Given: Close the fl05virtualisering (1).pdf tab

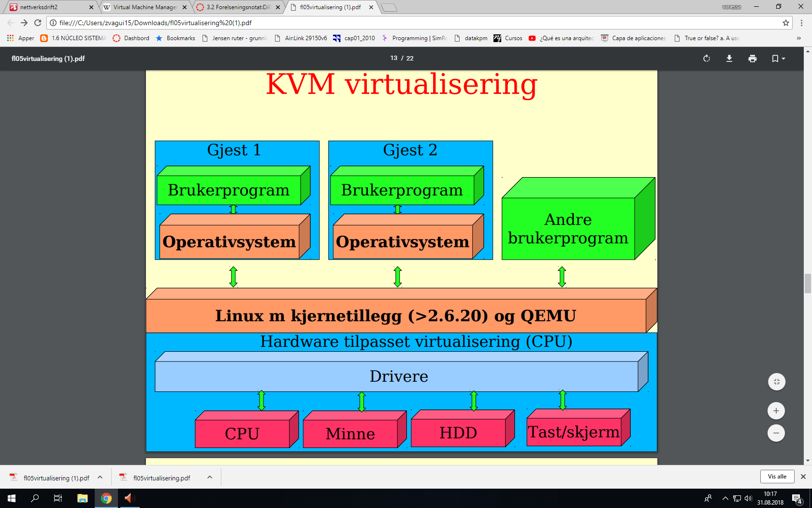Looking at the screenshot, I should (371, 7).
